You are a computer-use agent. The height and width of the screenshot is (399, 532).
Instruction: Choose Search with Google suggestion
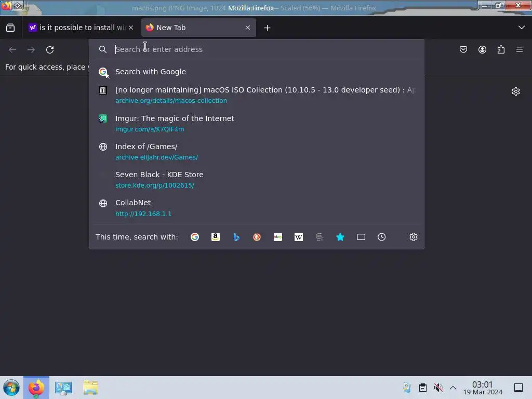coord(257,72)
